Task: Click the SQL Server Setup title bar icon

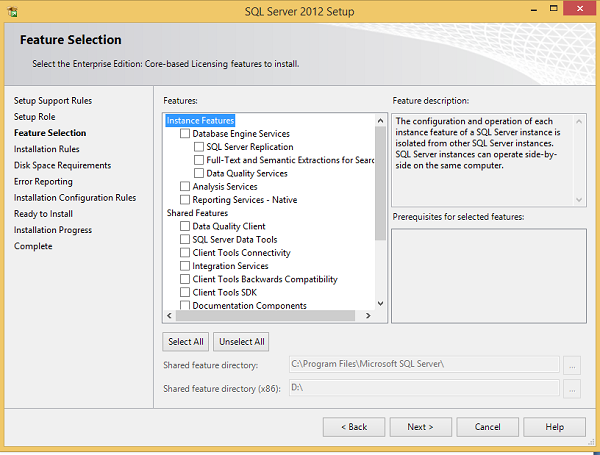Action: [x=12, y=10]
